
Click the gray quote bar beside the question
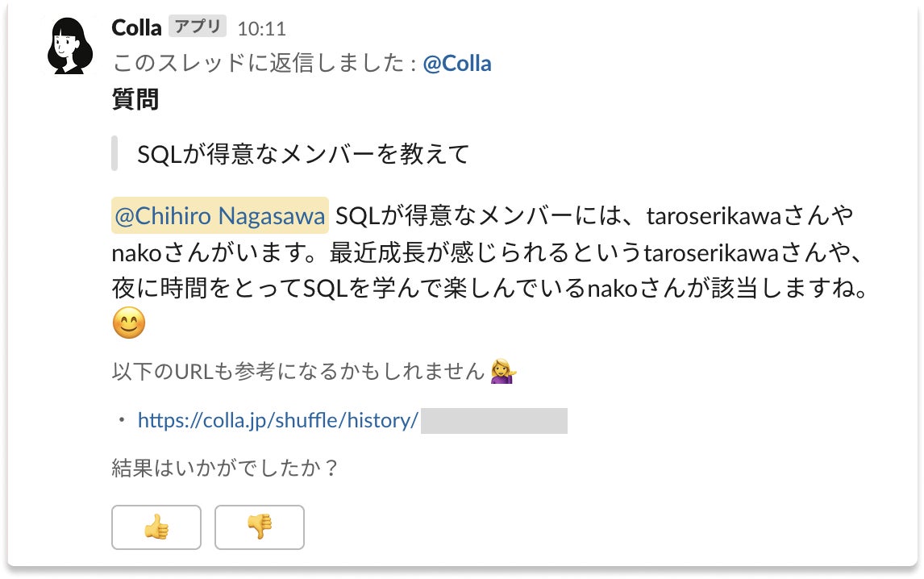[x=115, y=154]
